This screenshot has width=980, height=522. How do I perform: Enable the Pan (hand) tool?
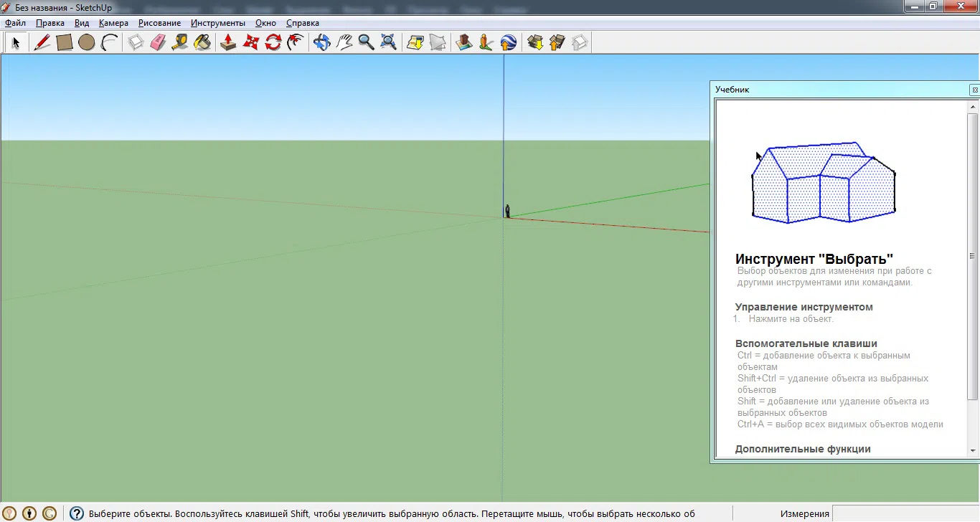(343, 42)
